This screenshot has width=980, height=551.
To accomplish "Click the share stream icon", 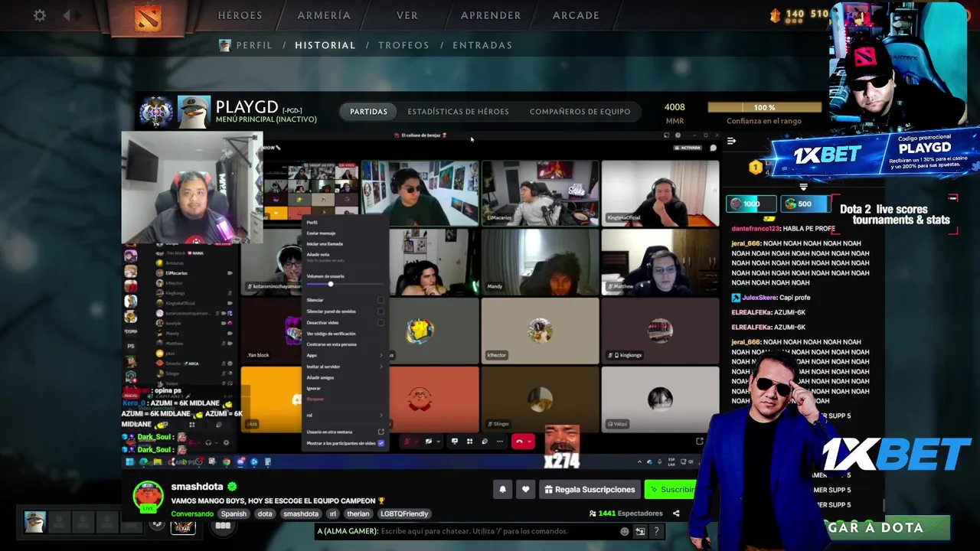I will click(x=676, y=514).
